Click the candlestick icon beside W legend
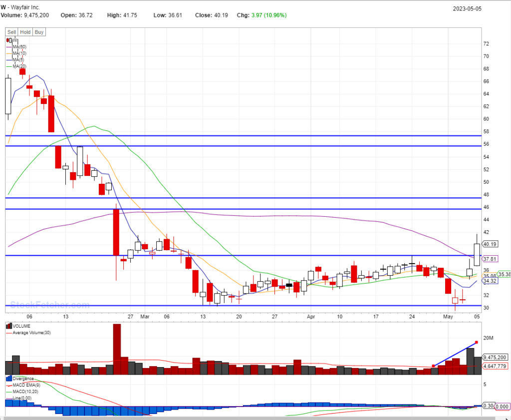Image resolution: width=511 pixels, height=420 pixels. pos(8,40)
